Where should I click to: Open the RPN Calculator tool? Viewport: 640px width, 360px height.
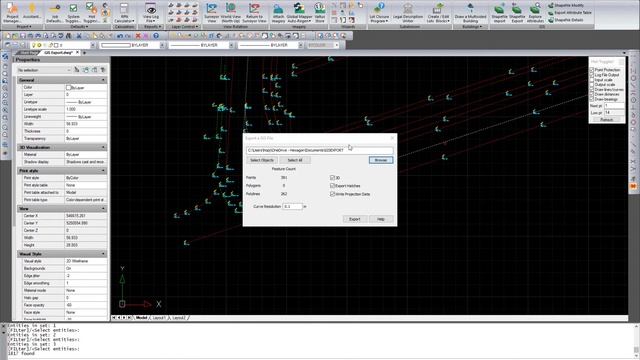[124, 12]
